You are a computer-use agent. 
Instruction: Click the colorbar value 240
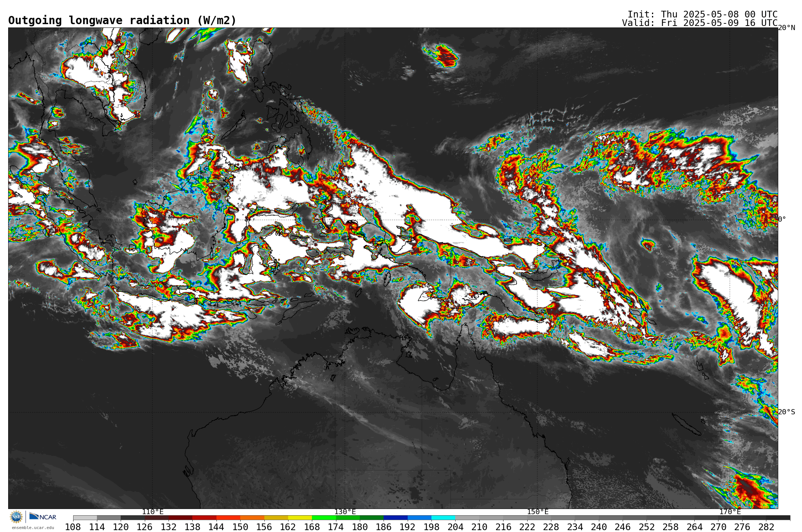tap(599, 527)
